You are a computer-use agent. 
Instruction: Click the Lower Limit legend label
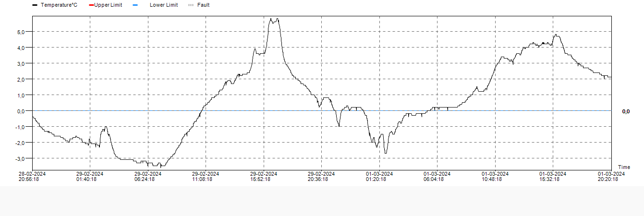coord(164,5)
